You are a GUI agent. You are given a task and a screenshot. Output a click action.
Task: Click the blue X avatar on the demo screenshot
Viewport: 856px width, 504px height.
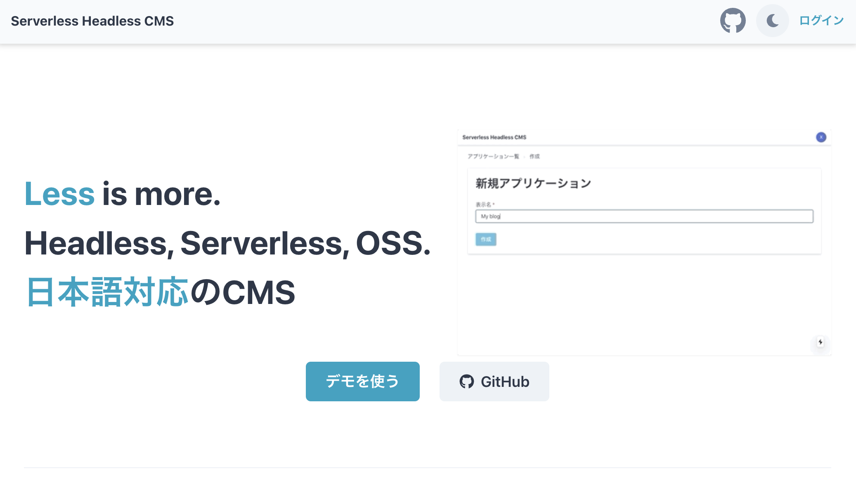click(821, 137)
